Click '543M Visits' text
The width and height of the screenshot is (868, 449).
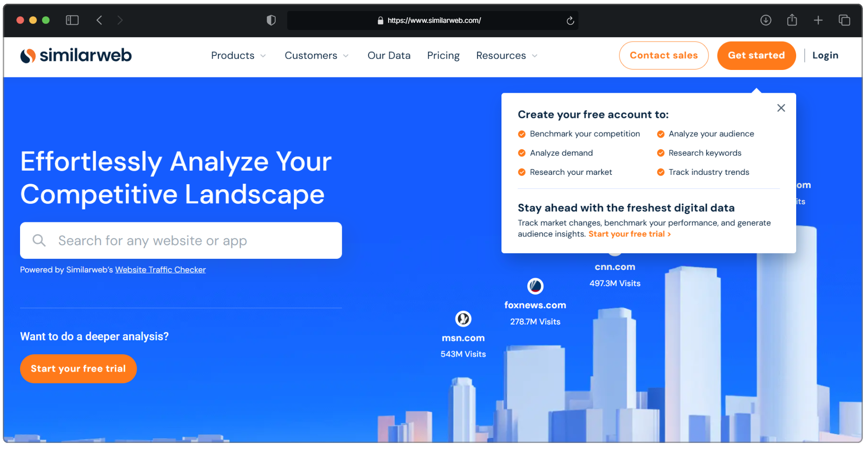pos(463,354)
